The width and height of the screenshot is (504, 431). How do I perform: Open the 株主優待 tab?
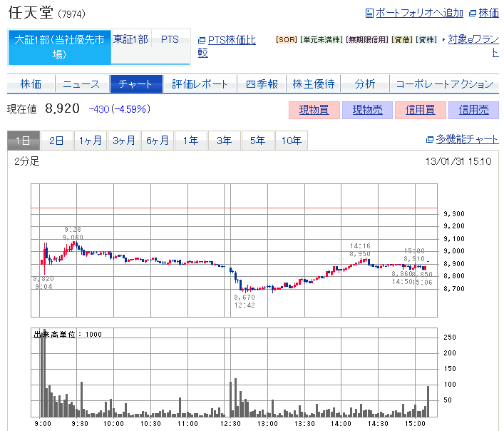pos(314,84)
